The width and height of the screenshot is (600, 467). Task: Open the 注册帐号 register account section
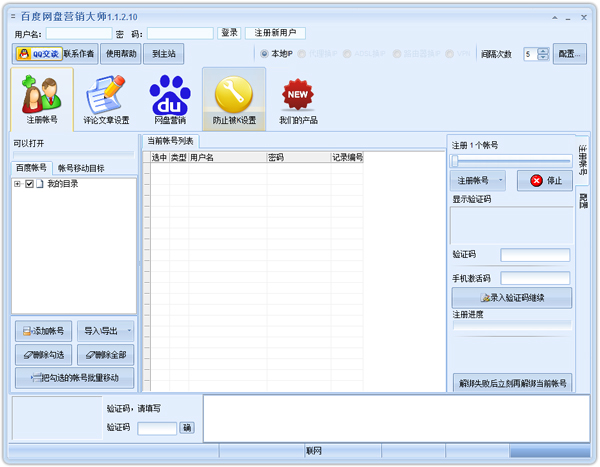42,99
